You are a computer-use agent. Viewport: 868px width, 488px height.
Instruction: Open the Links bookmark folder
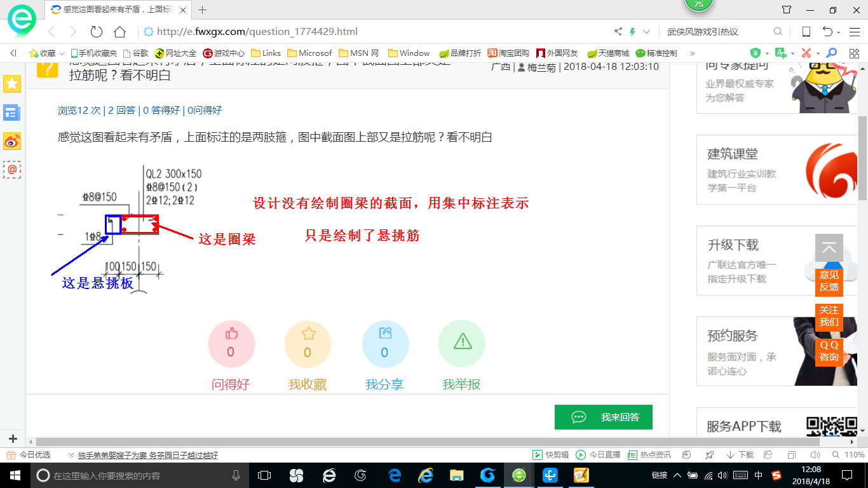tap(266, 53)
